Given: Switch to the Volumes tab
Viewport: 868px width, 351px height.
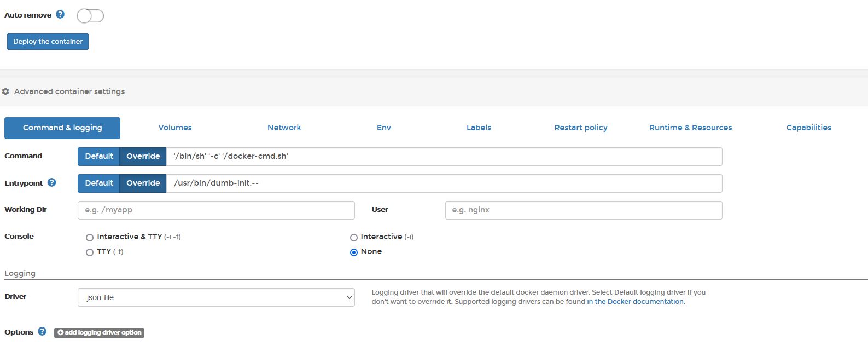Looking at the screenshot, I should click(x=175, y=128).
